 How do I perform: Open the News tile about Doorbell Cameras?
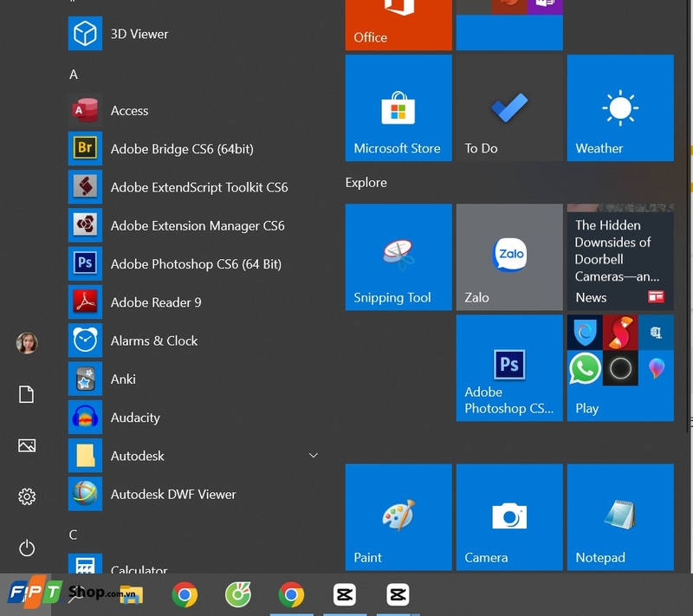click(620, 257)
